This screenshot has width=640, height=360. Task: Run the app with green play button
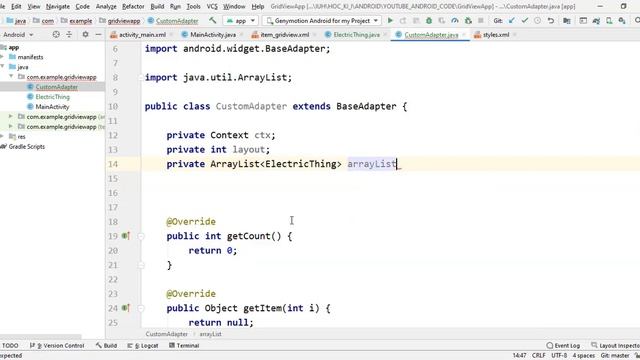(x=390, y=20)
